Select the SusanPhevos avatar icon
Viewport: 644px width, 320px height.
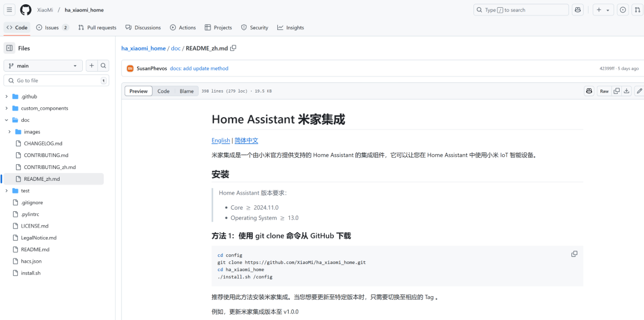tap(130, 68)
